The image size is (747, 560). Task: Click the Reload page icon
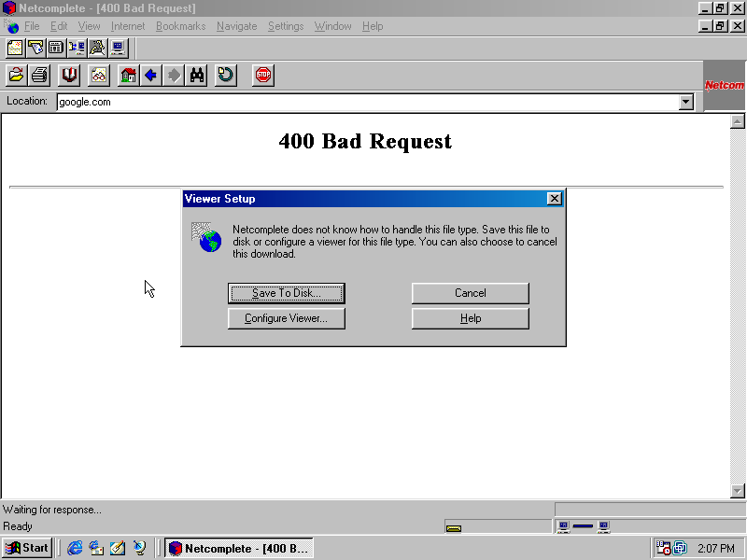[225, 75]
